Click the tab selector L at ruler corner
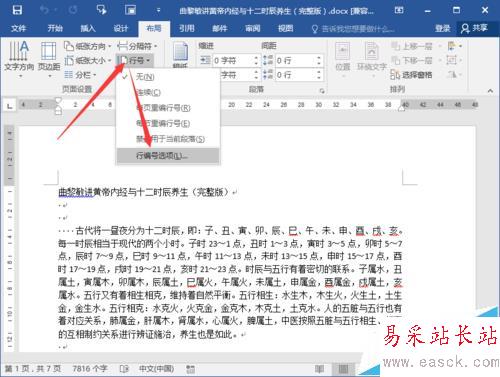The image size is (500, 377). (x=10, y=106)
